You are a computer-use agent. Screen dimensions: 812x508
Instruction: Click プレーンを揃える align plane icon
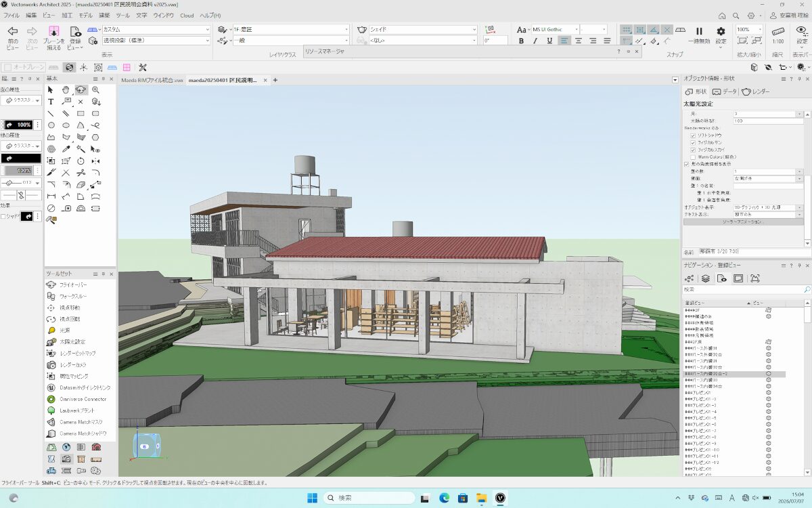click(x=54, y=31)
